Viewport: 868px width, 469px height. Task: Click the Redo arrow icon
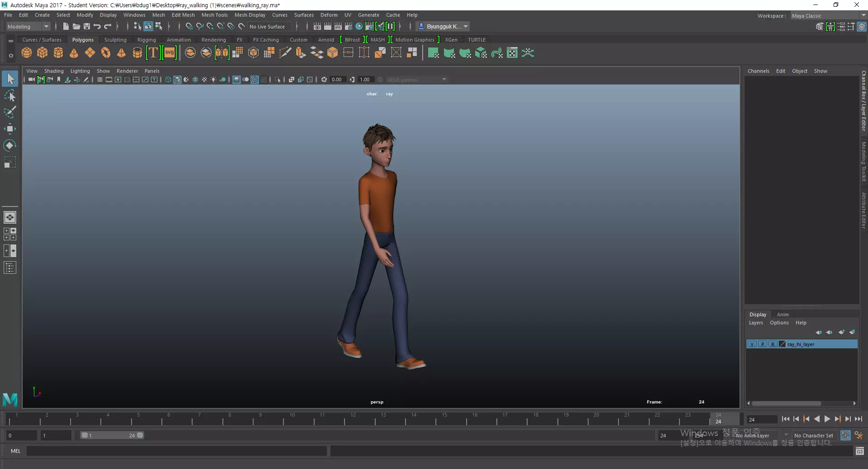(x=108, y=27)
